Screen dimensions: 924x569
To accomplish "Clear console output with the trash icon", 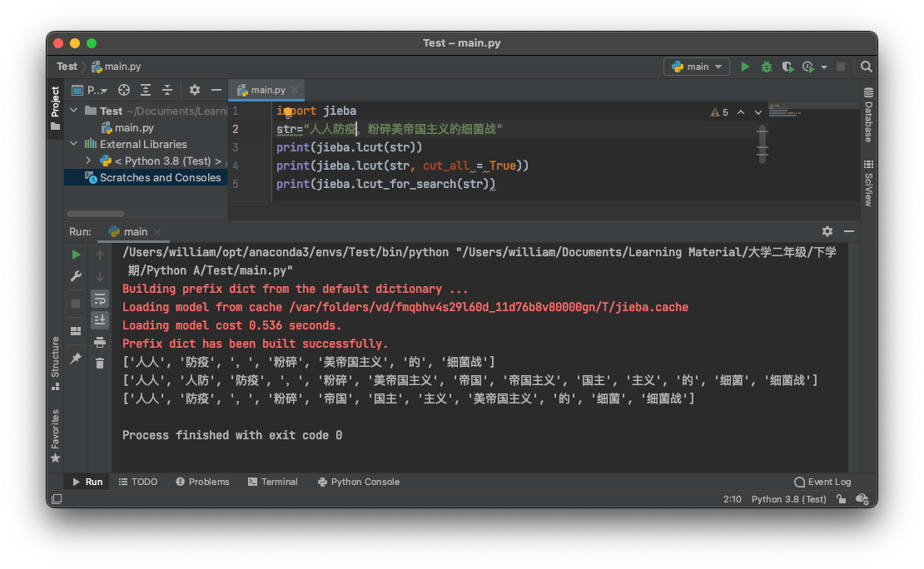I will (x=100, y=363).
